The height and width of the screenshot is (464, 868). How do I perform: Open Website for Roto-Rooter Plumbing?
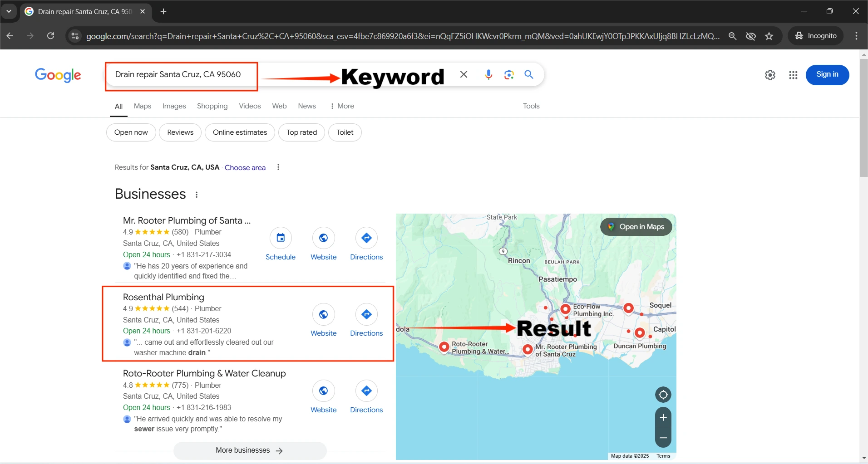coord(323,391)
